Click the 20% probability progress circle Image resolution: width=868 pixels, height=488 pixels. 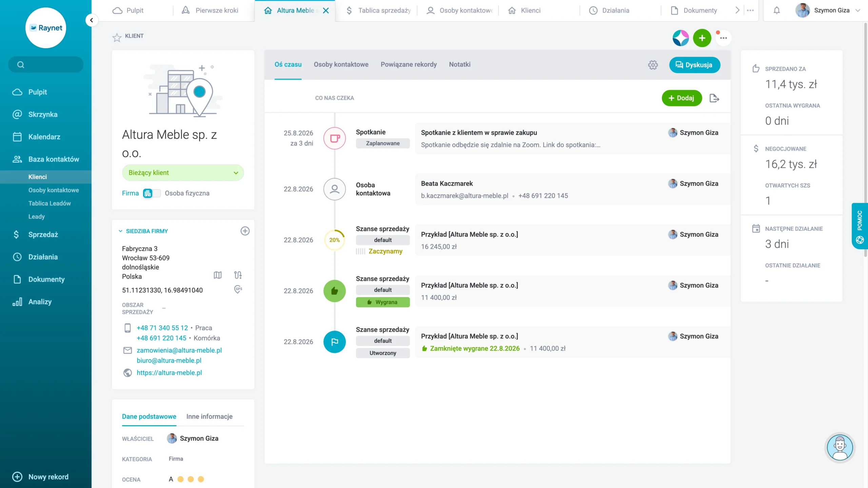[334, 240]
